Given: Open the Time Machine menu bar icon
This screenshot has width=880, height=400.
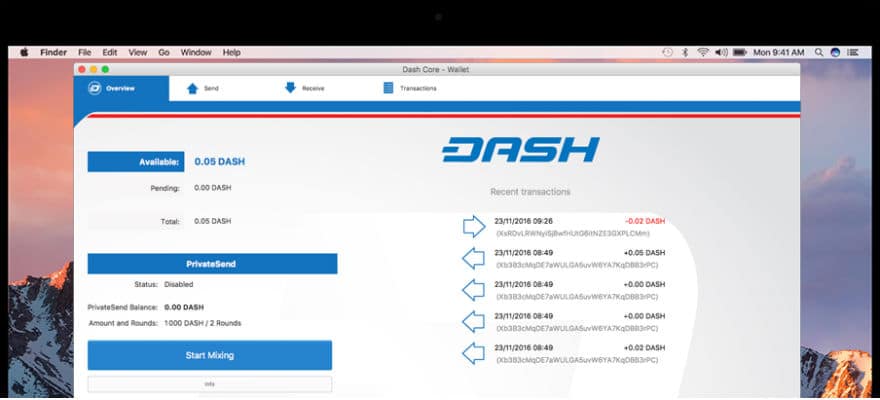Looking at the screenshot, I should pyautogui.click(x=667, y=52).
